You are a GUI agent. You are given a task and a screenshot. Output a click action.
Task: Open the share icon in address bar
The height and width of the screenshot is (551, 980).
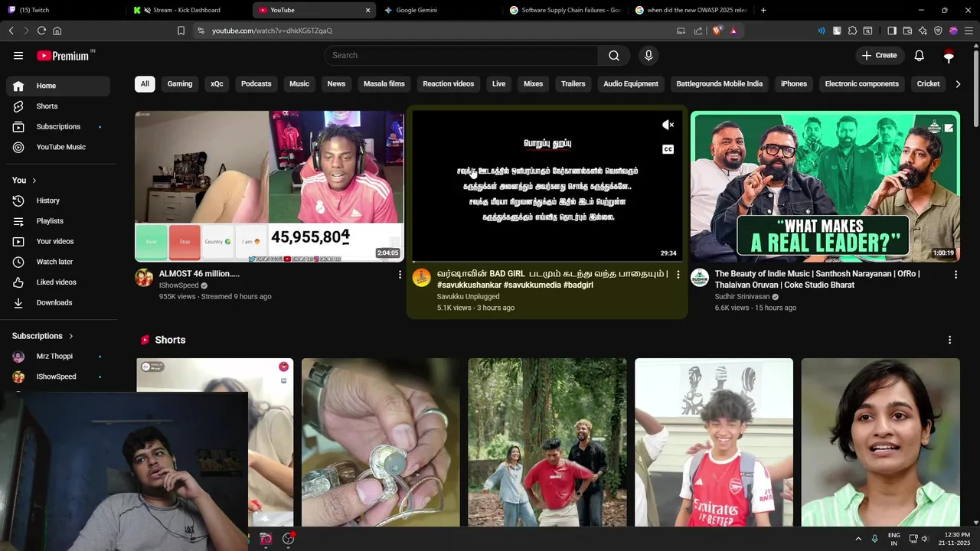pos(698,31)
